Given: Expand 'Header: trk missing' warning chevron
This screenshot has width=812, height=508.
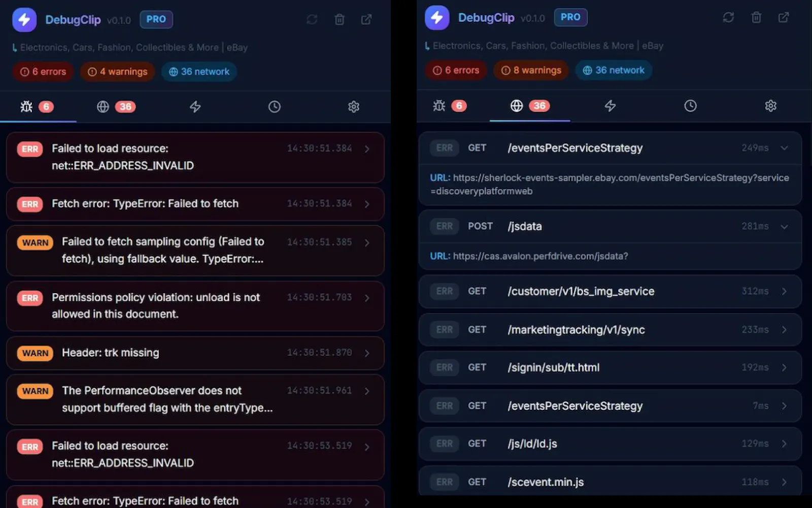Looking at the screenshot, I should point(367,353).
